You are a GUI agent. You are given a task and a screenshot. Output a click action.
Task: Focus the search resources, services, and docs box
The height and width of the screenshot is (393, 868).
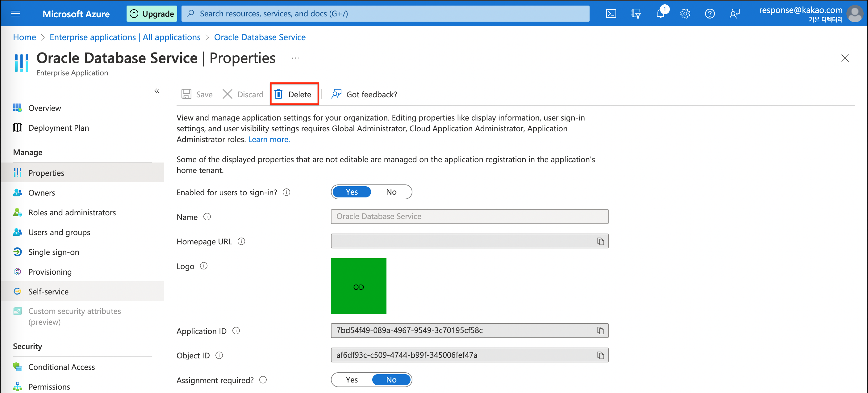pos(386,14)
